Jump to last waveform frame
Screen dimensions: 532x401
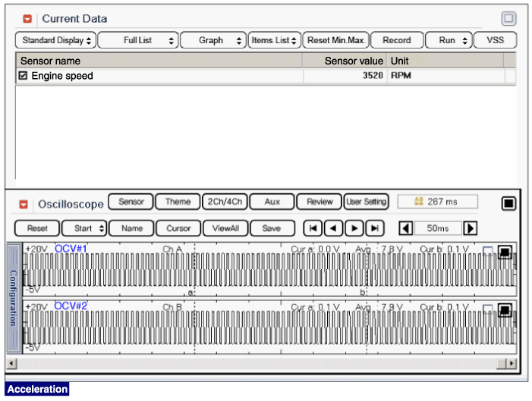tap(374, 228)
